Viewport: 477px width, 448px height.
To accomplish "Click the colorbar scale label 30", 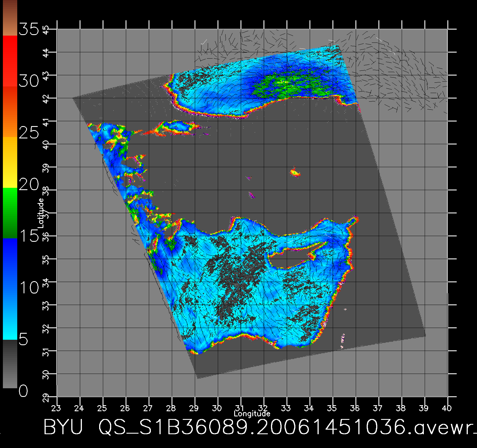I will (x=28, y=81).
